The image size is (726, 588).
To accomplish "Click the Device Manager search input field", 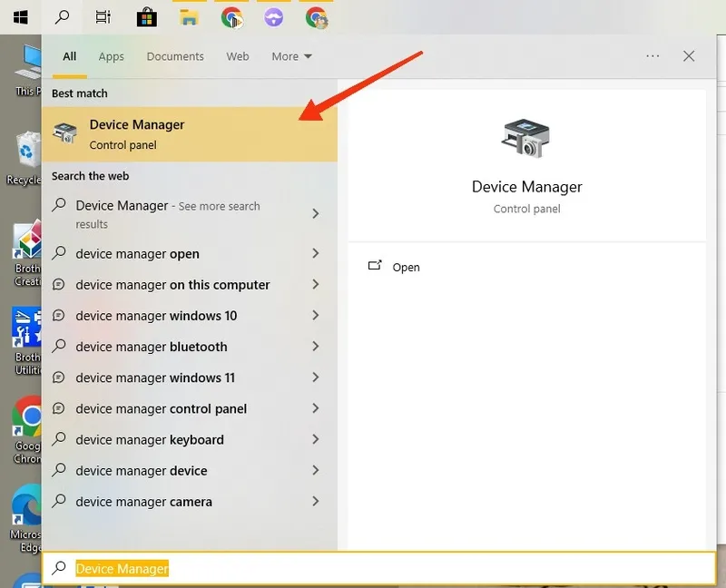I will pyautogui.click(x=381, y=569).
